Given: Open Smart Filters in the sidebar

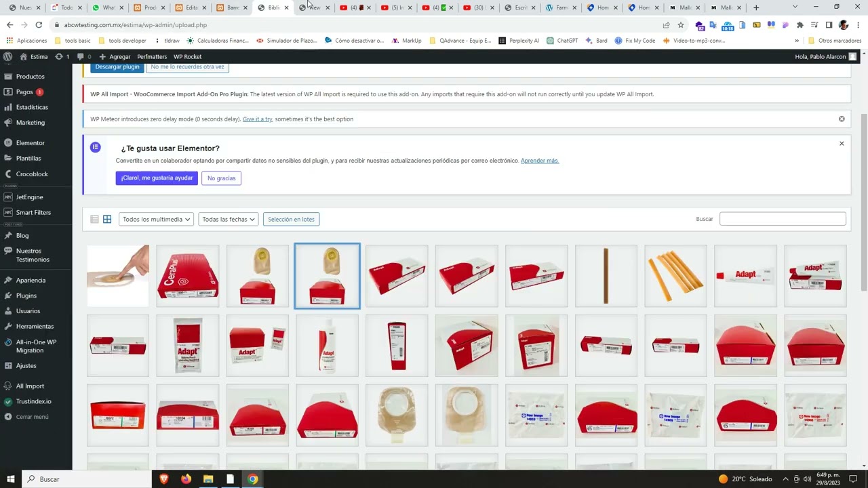Looking at the screenshot, I should (x=33, y=212).
